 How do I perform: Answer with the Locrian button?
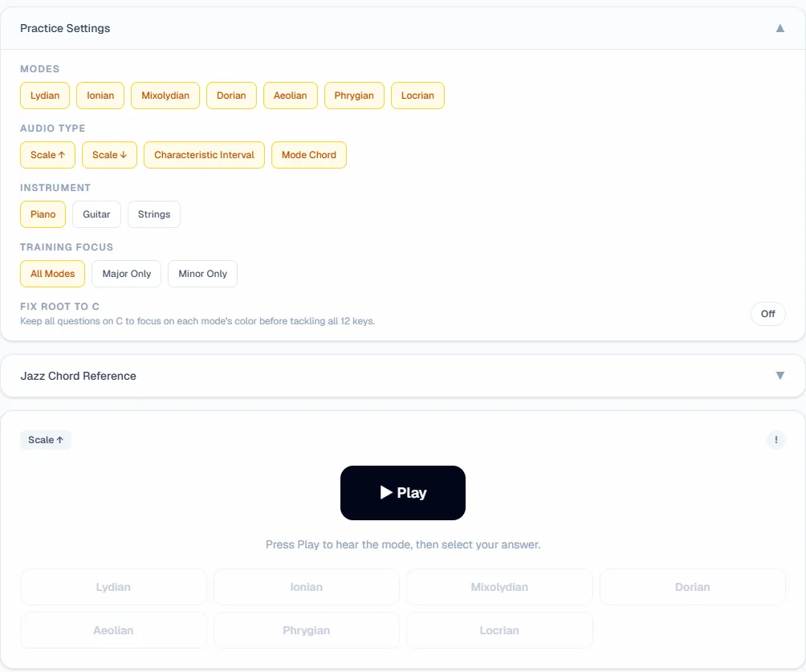point(499,630)
